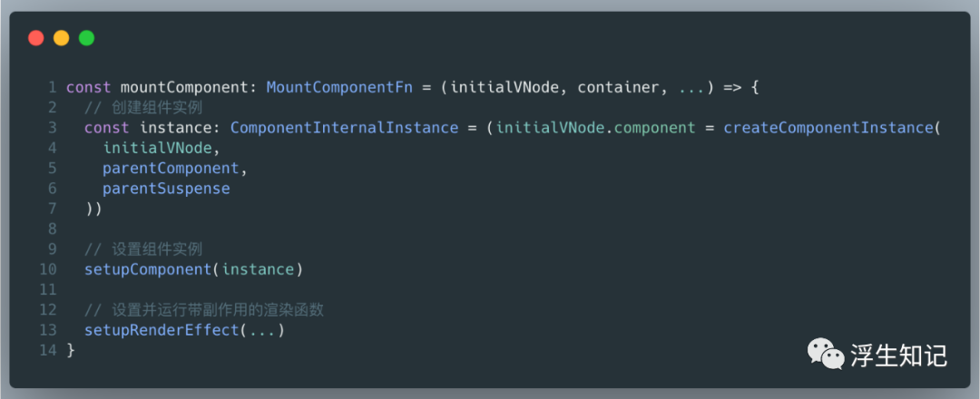The image size is (980, 399).
Task: Click the green maximize dot
Action: 86,38
